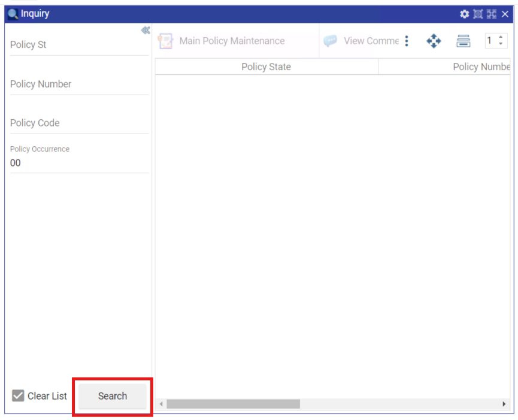Screen dimensions: 518x420
Task: Click the View Comments speech bubble icon
Action: [330, 41]
